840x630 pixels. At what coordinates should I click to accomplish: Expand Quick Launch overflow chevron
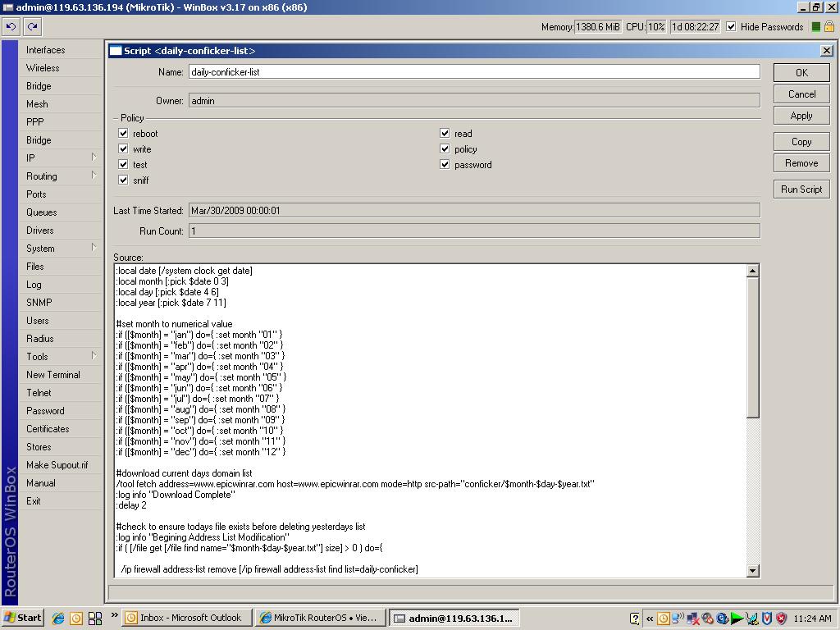click(114, 615)
